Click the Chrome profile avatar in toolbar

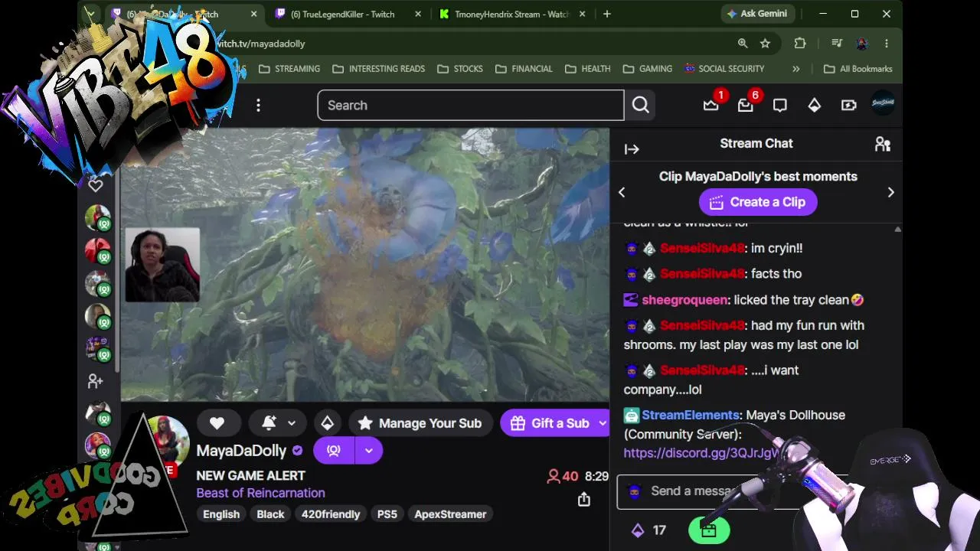coord(862,44)
